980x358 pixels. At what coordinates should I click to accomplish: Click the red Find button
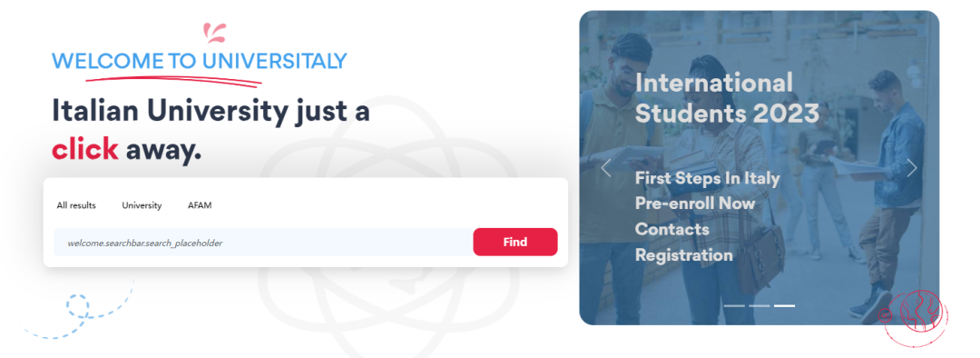515,242
